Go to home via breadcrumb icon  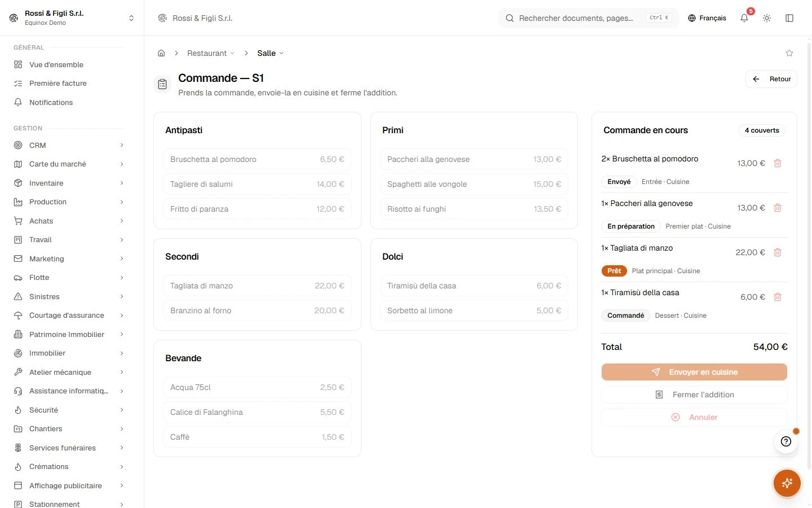click(161, 53)
